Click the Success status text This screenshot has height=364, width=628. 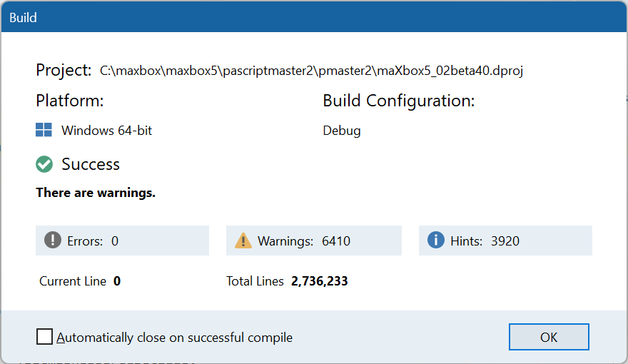click(x=91, y=164)
